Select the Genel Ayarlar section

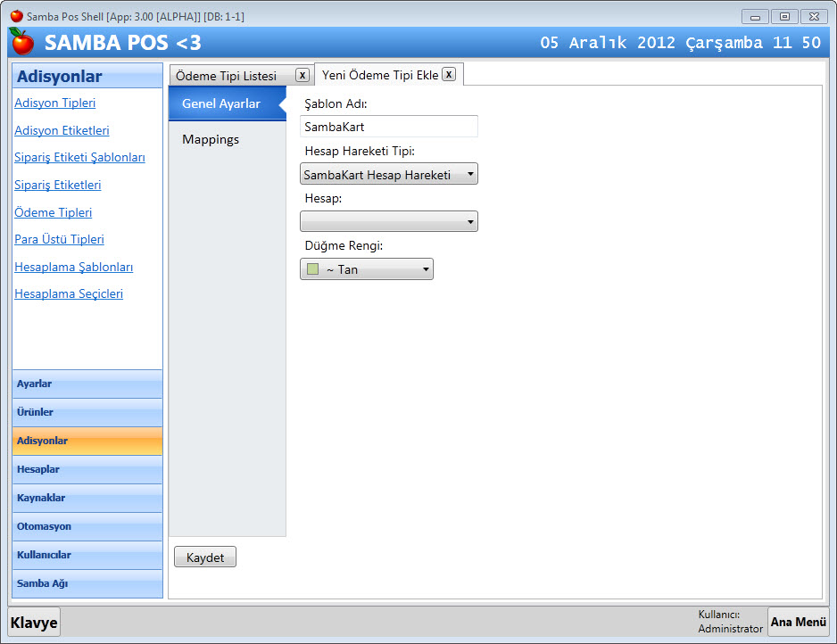221,103
